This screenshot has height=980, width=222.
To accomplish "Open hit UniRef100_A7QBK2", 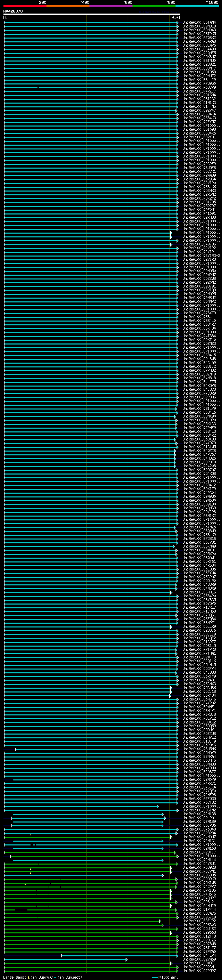I will [199, 38].
